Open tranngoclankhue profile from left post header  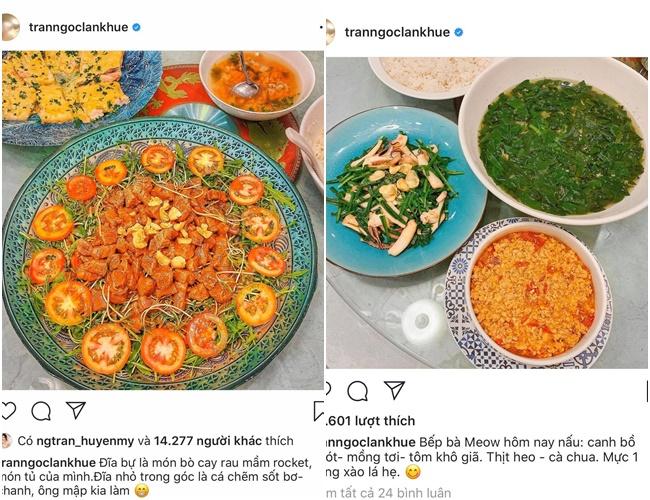[x=78, y=28]
